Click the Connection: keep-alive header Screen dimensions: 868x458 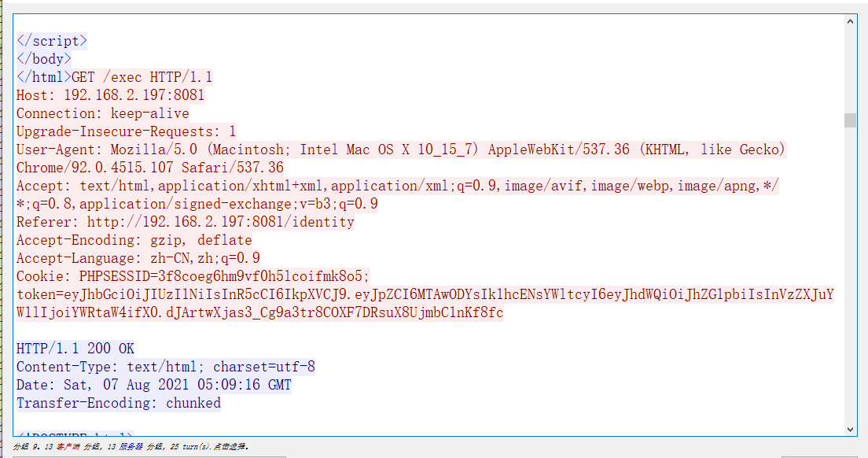[x=103, y=113]
